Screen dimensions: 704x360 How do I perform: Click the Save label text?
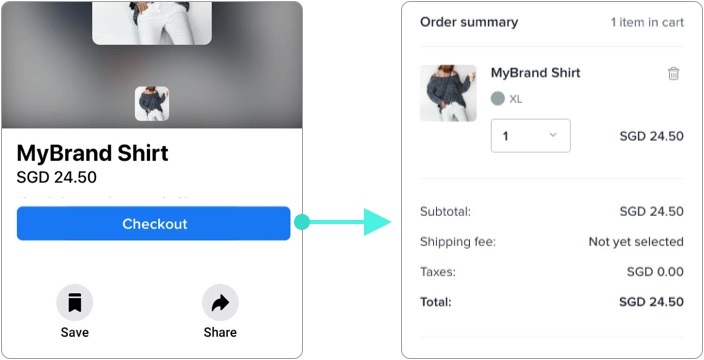(x=75, y=333)
